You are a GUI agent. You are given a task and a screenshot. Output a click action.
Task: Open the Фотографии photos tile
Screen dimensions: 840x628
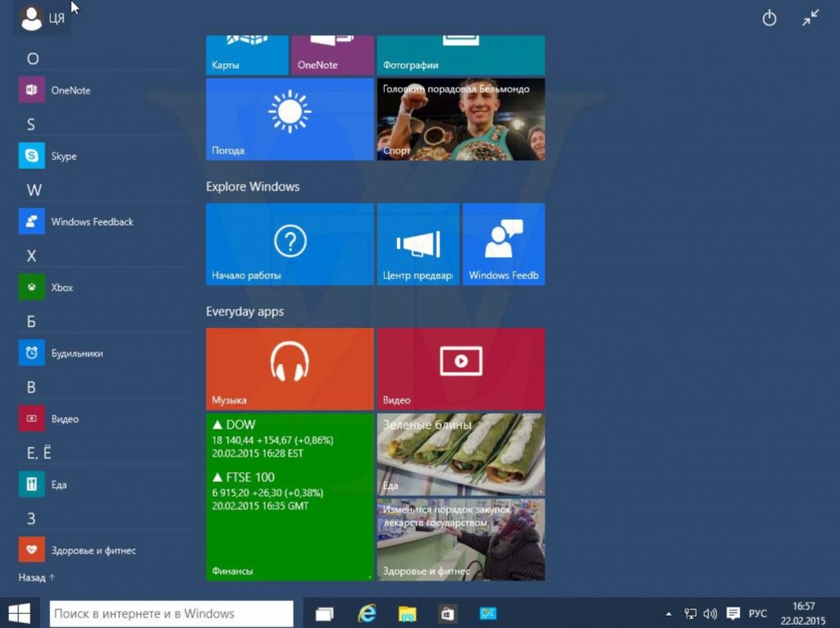click(x=461, y=55)
